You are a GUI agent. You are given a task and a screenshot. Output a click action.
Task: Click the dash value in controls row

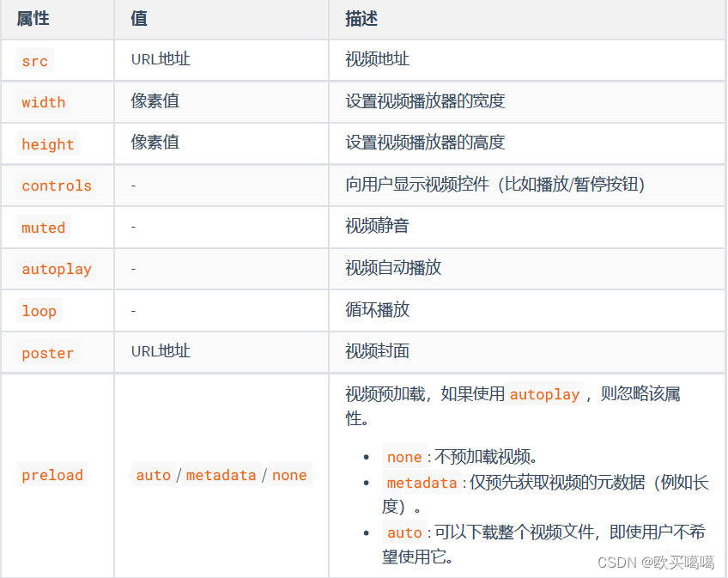tap(133, 186)
